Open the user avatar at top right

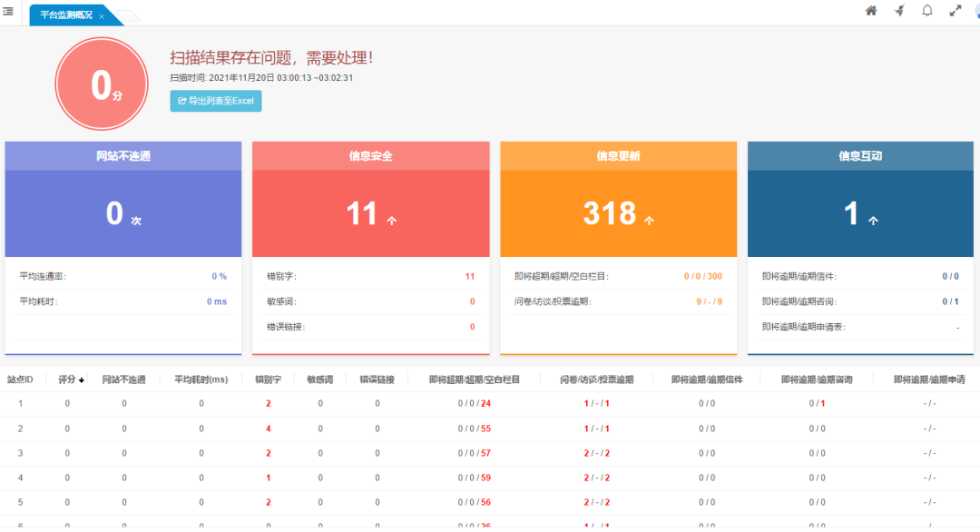coord(976,11)
